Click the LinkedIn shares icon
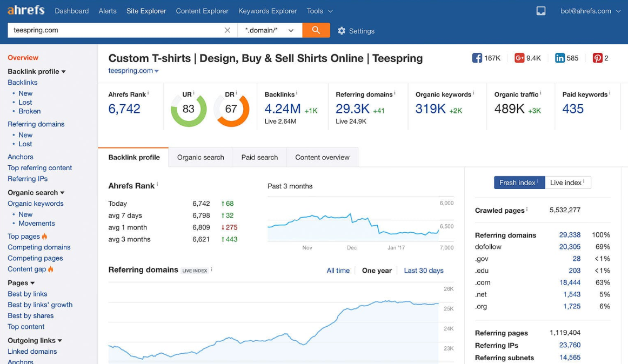The height and width of the screenshot is (364, 628). point(560,58)
